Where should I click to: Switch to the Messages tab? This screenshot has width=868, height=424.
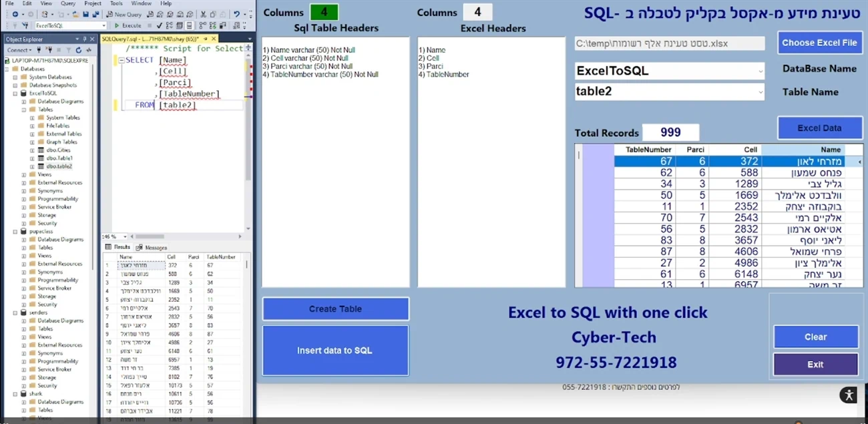(x=155, y=248)
